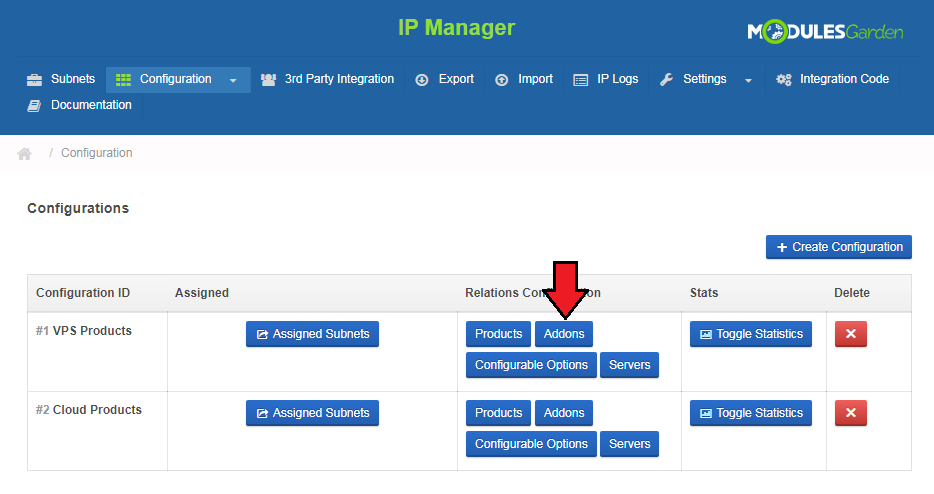Click the IP Logs list icon
Screen dimensions: 934x494
tap(581, 80)
